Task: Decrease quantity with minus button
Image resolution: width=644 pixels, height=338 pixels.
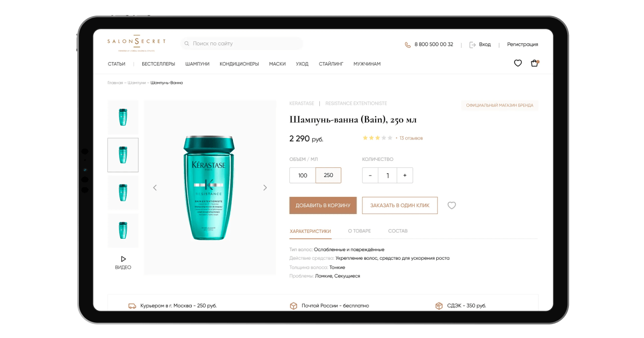Action: (x=370, y=175)
